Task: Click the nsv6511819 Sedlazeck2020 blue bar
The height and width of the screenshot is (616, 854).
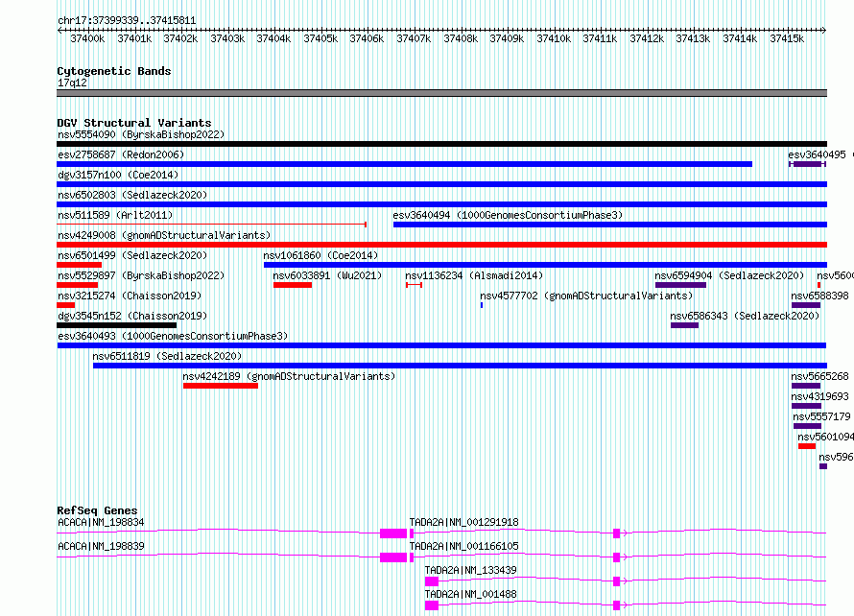Action: [x=459, y=366]
